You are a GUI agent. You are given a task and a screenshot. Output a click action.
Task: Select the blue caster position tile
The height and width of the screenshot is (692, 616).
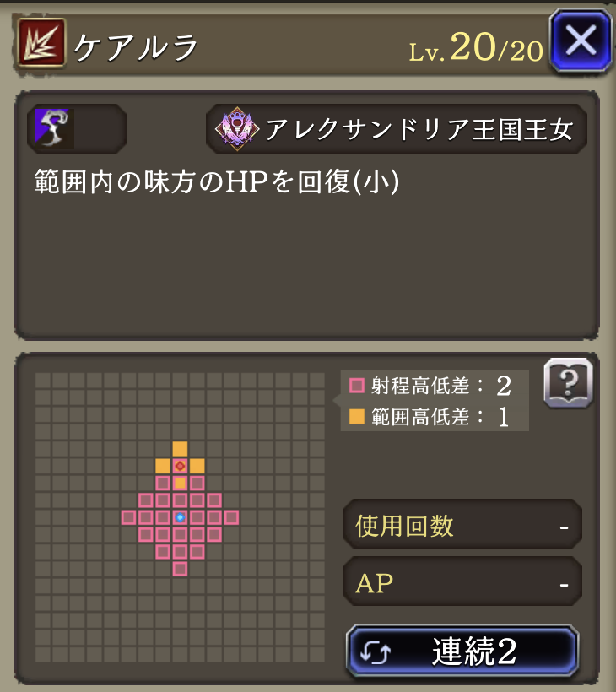(x=180, y=517)
